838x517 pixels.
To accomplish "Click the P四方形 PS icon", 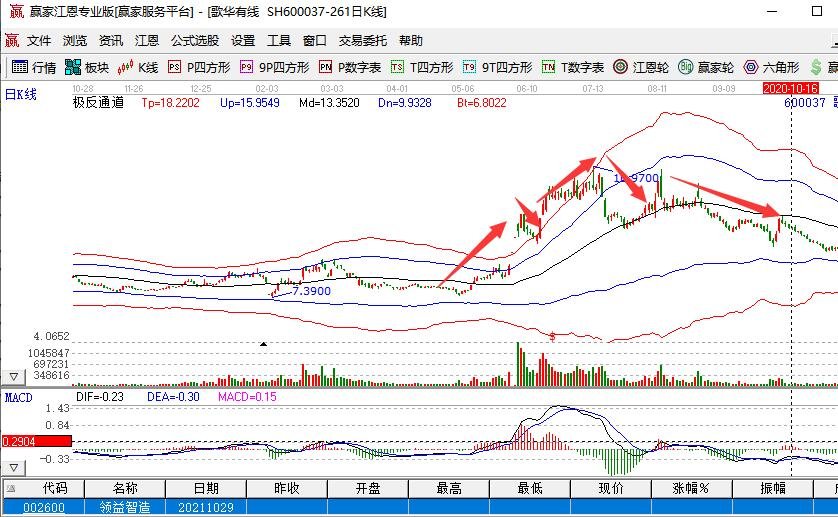I will [174, 67].
